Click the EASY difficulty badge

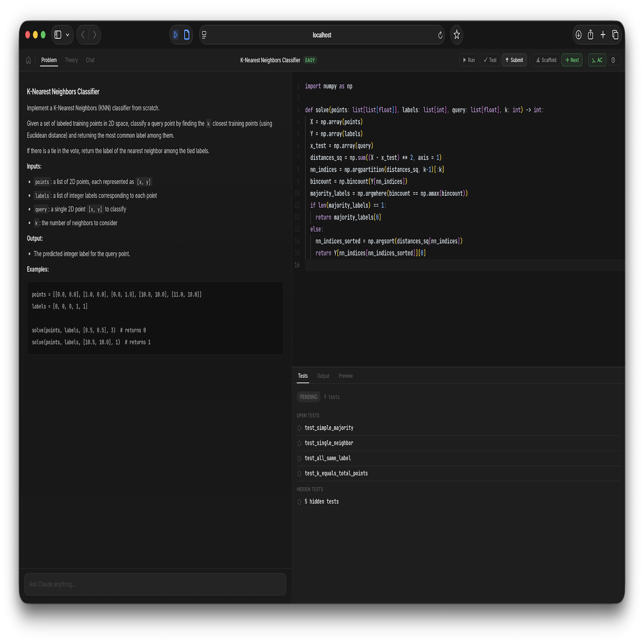(310, 60)
